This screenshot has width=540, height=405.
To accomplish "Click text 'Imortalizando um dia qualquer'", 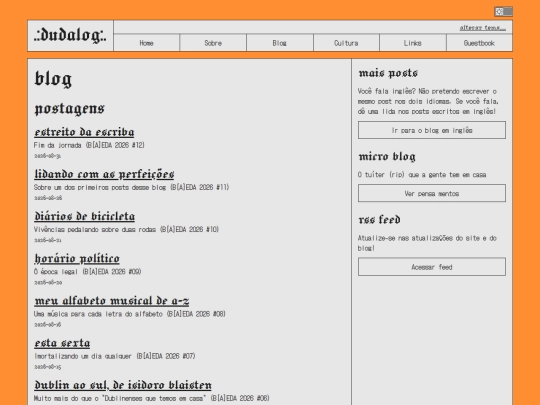I will [x=83, y=356].
